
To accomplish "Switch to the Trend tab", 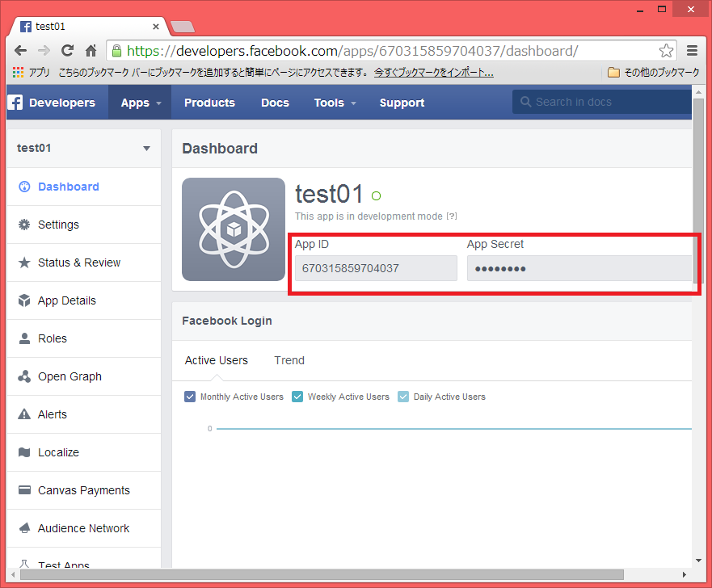I will tap(289, 360).
